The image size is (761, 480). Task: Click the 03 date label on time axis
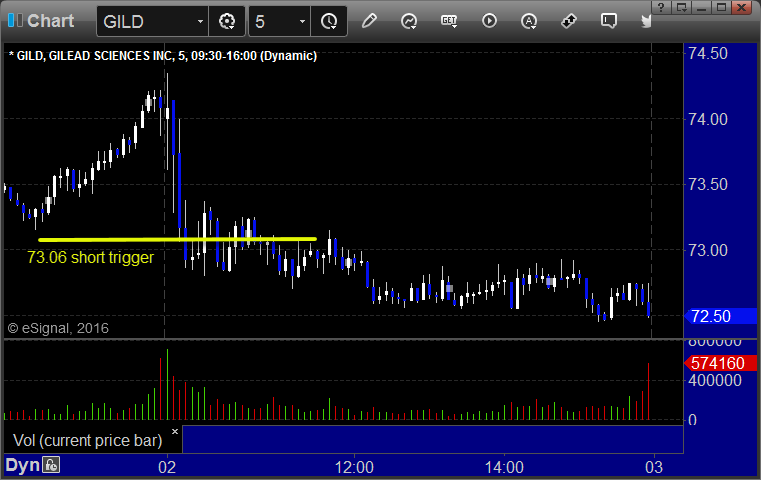pyautogui.click(x=654, y=467)
